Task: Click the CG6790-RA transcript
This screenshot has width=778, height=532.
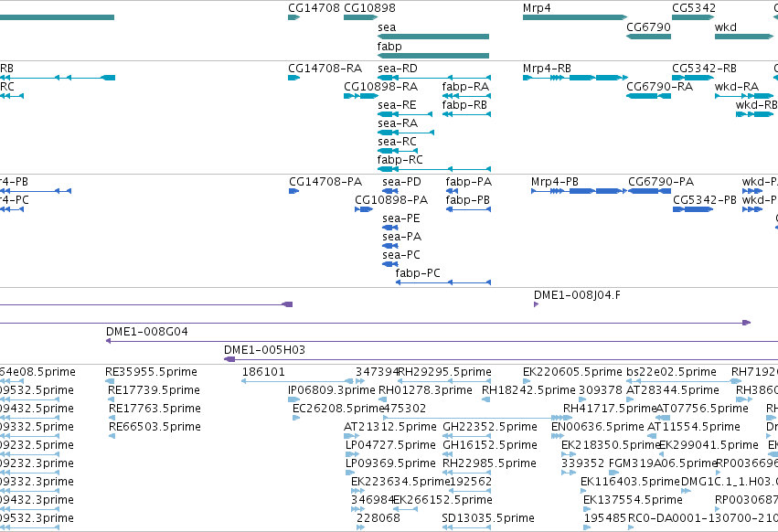Action: [x=648, y=96]
